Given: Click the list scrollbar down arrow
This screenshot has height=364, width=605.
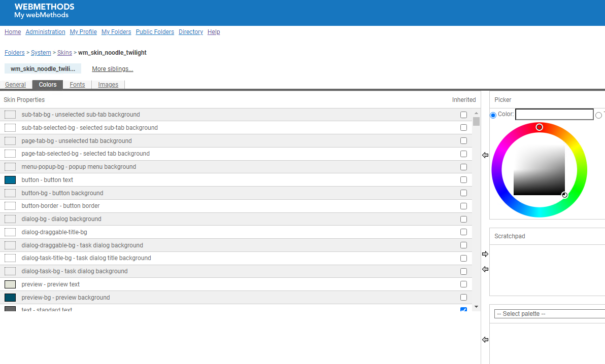Looking at the screenshot, I should (476, 307).
